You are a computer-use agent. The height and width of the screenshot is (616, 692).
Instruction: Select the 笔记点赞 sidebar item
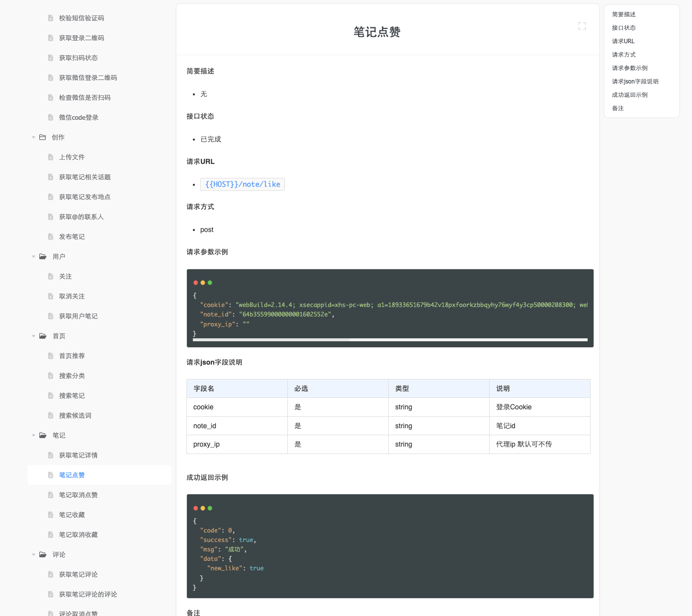click(x=99, y=475)
